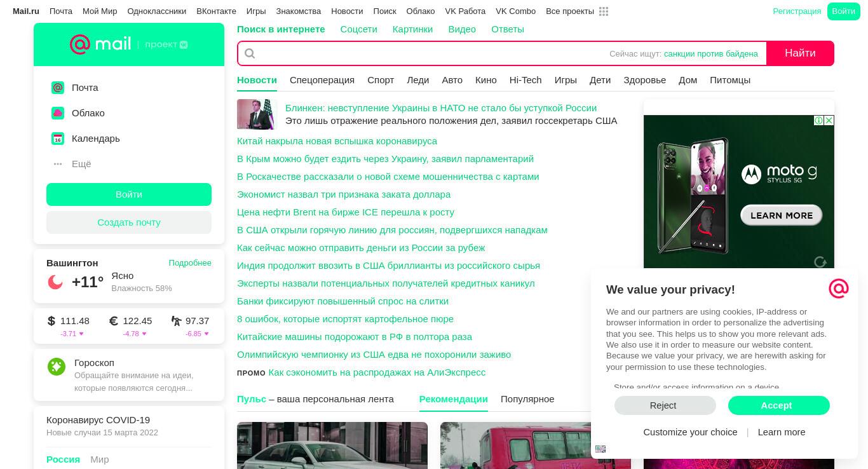Open the Питомцы tab
Viewport: 868px width, 469px height.
730,80
